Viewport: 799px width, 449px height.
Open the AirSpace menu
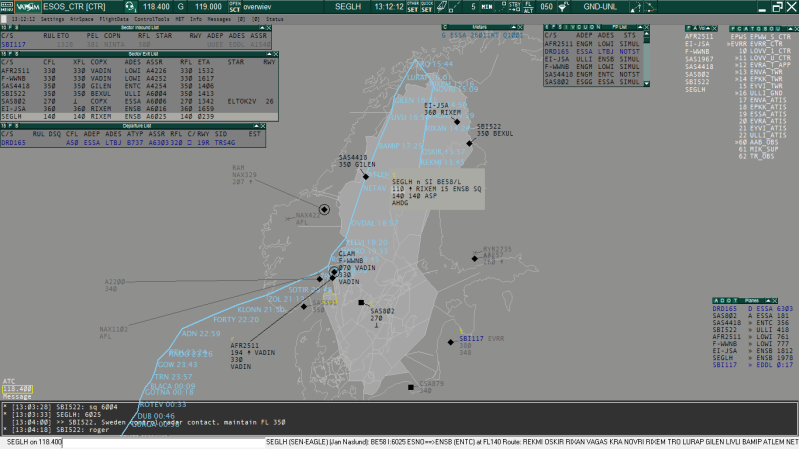[83, 19]
